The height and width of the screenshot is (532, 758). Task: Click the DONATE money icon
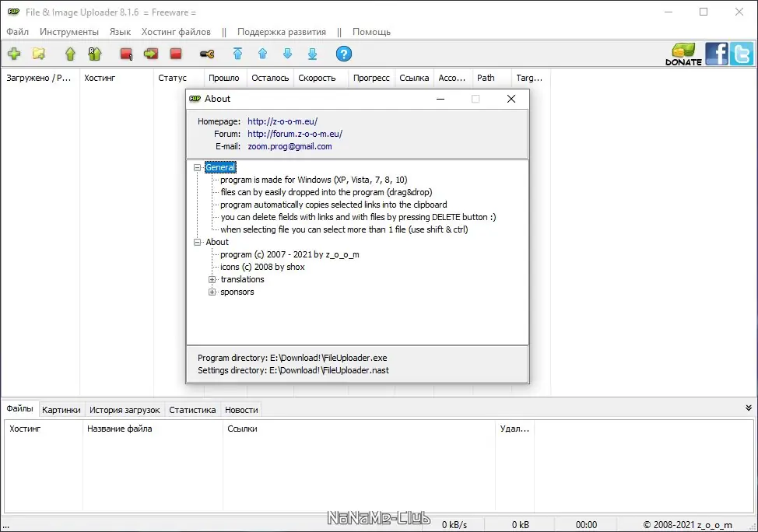[683, 54]
